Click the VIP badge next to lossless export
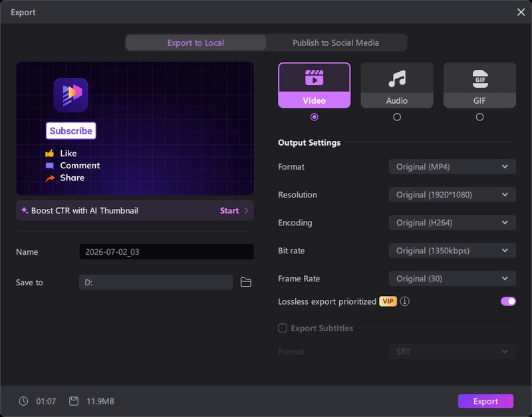 tap(388, 301)
